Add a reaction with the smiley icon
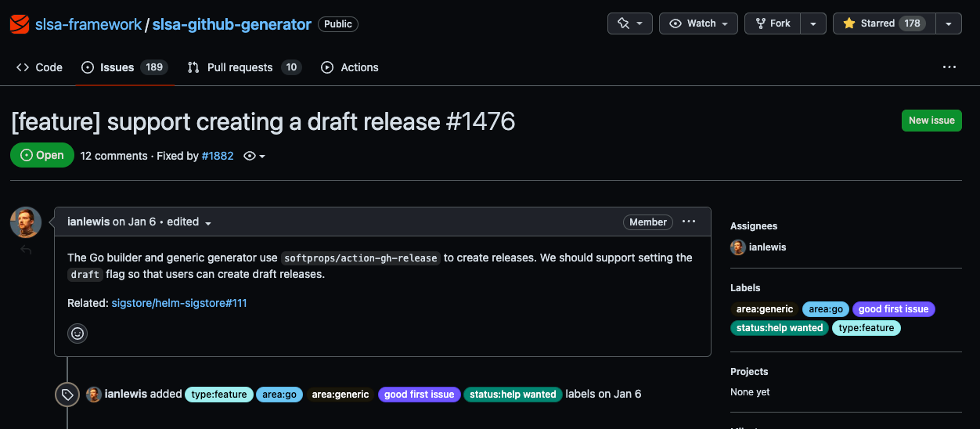The width and height of the screenshot is (980, 429). coord(77,333)
